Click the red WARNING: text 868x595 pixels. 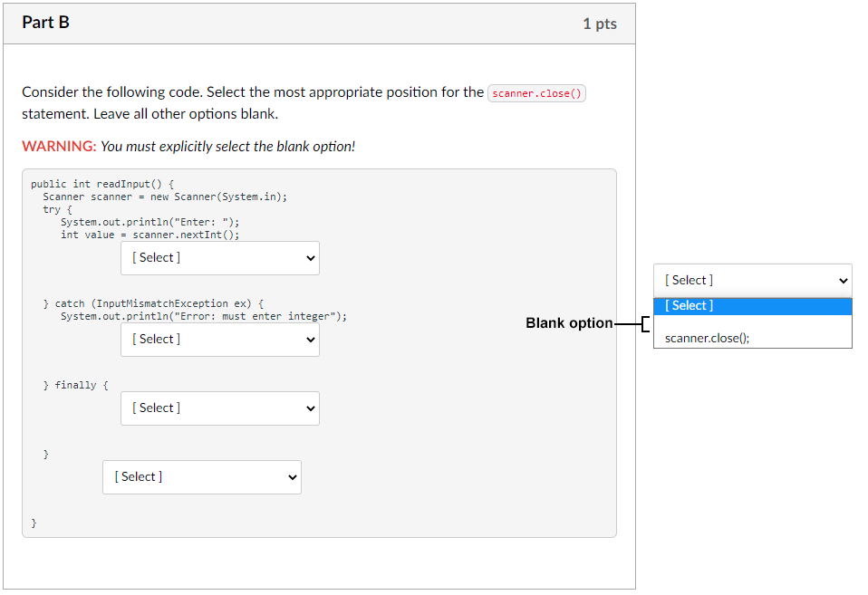(x=59, y=146)
